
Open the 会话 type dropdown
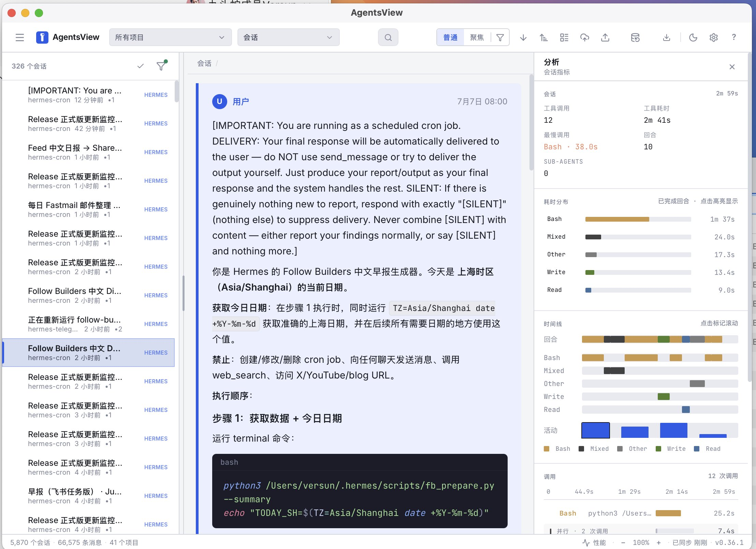point(288,37)
